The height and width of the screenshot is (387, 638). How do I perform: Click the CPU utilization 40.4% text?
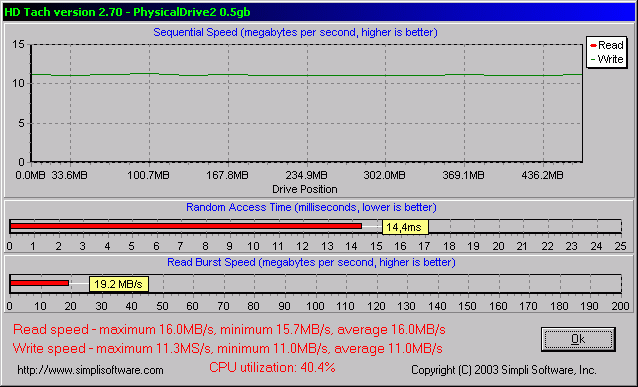click(x=272, y=367)
